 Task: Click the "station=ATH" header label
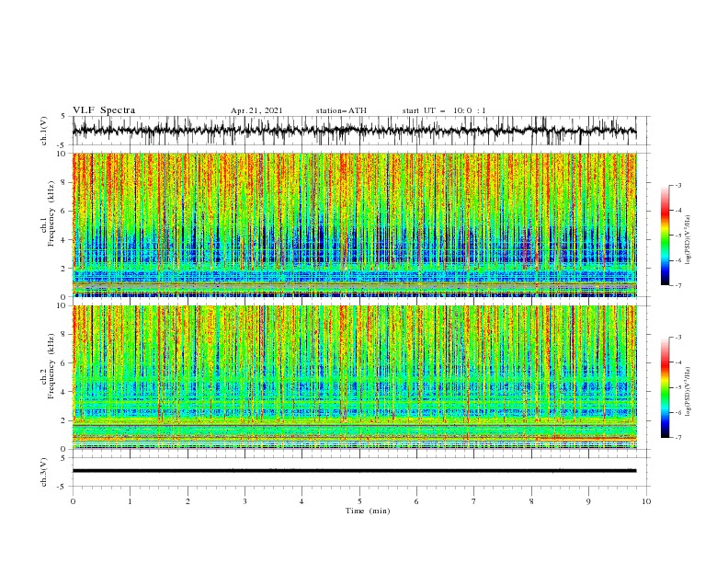tap(341, 110)
